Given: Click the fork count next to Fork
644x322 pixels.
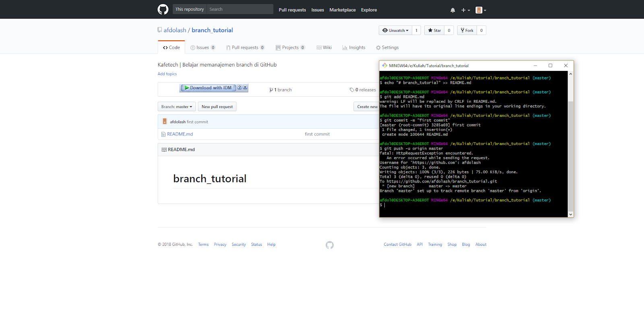Looking at the screenshot, I should click(481, 30).
